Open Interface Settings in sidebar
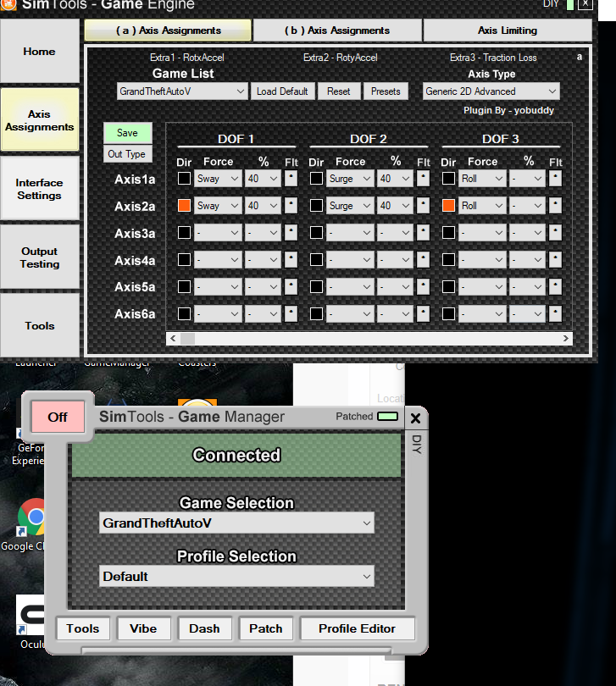Viewport: 616px width, 686px height. (x=40, y=189)
